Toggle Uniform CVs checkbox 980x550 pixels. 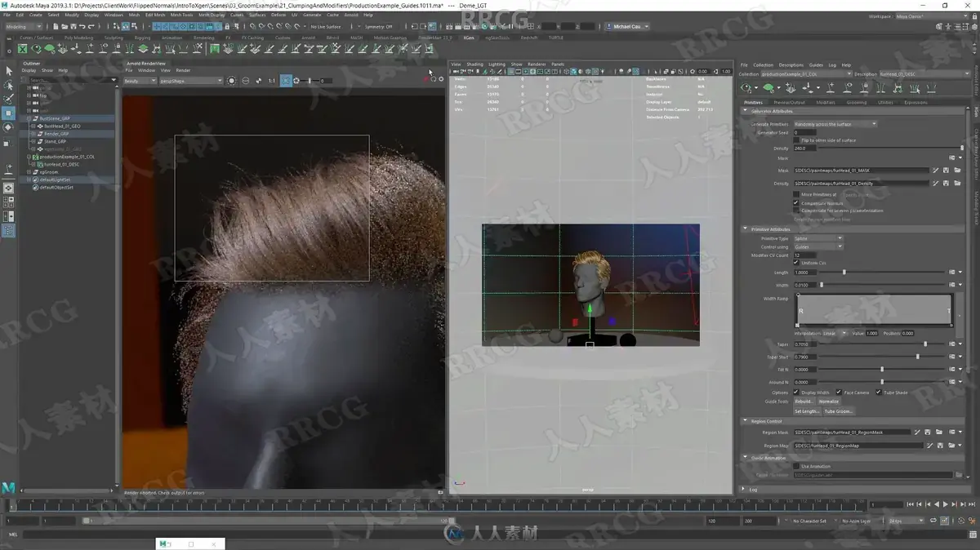pyautogui.click(x=796, y=263)
